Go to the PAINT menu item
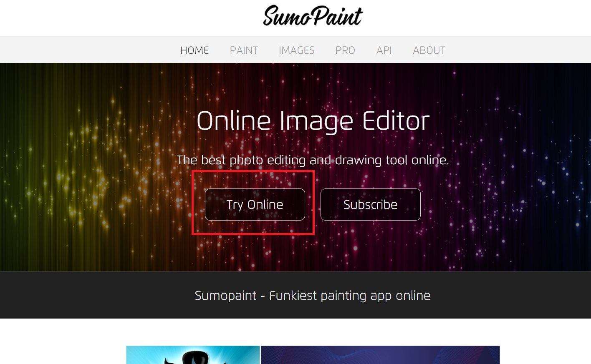The image size is (591, 364). tap(244, 50)
